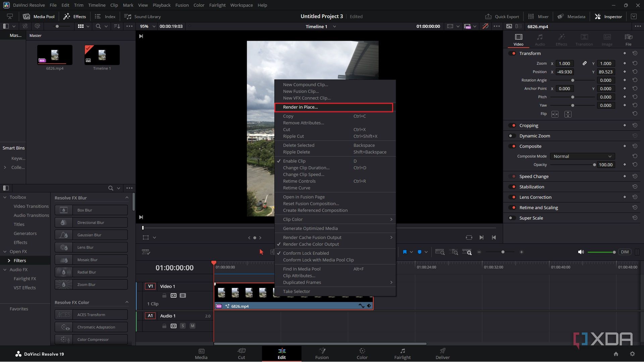
Task: Open the Fairlight menu in menu bar
Action: [217, 5]
